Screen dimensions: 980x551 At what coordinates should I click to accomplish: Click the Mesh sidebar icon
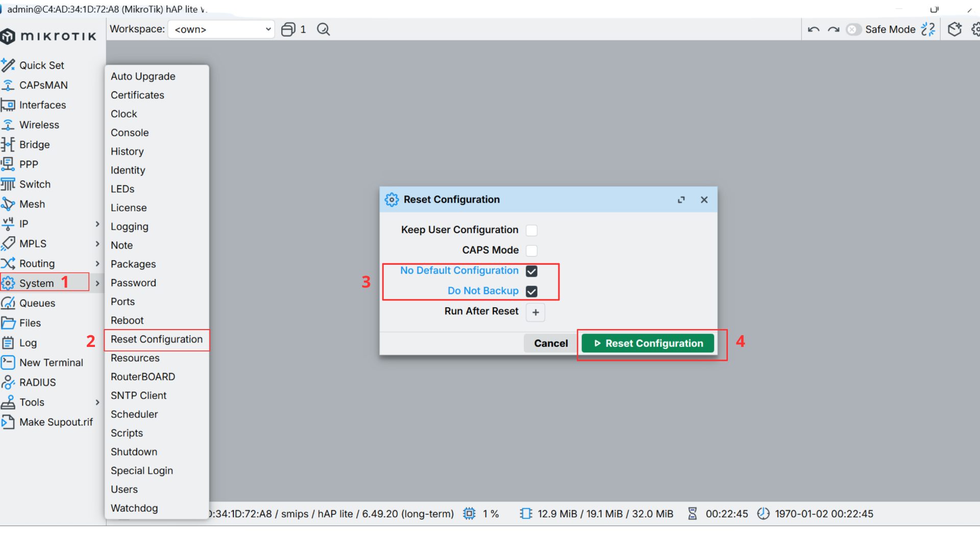pyautogui.click(x=8, y=204)
